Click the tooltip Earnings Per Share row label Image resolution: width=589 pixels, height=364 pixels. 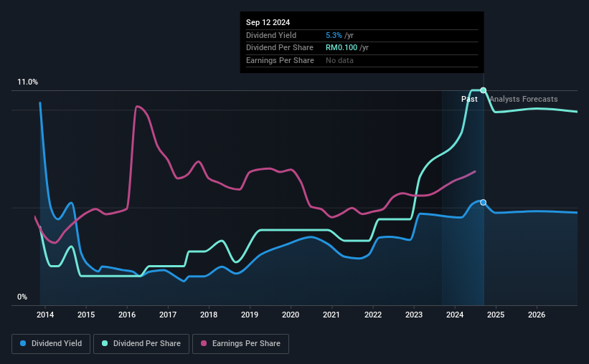click(280, 60)
